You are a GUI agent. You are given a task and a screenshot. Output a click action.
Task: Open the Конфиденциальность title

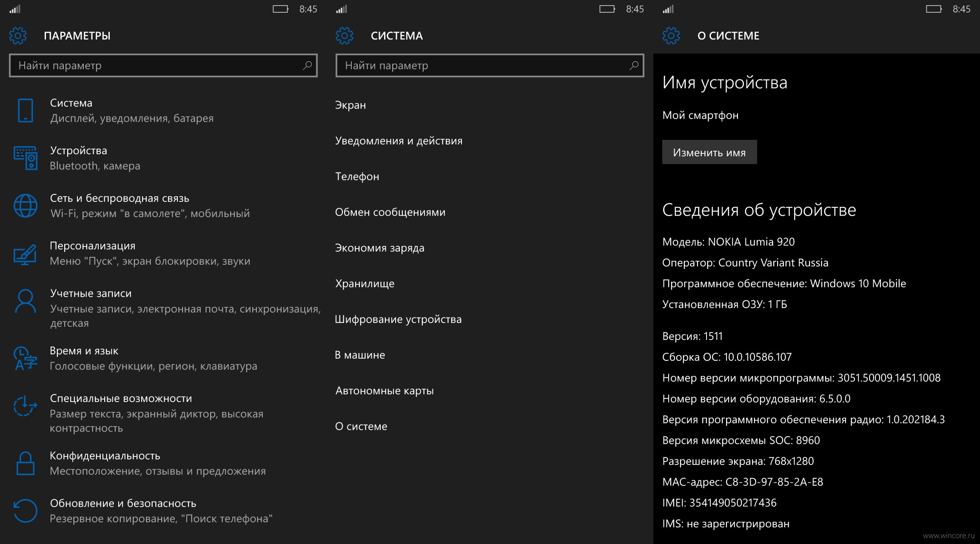point(105,456)
